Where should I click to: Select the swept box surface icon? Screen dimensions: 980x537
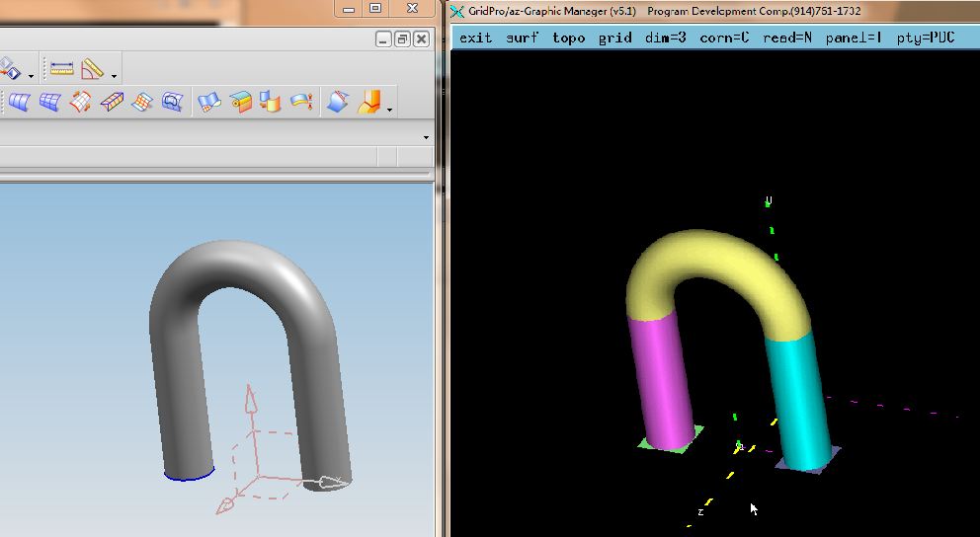(112, 102)
